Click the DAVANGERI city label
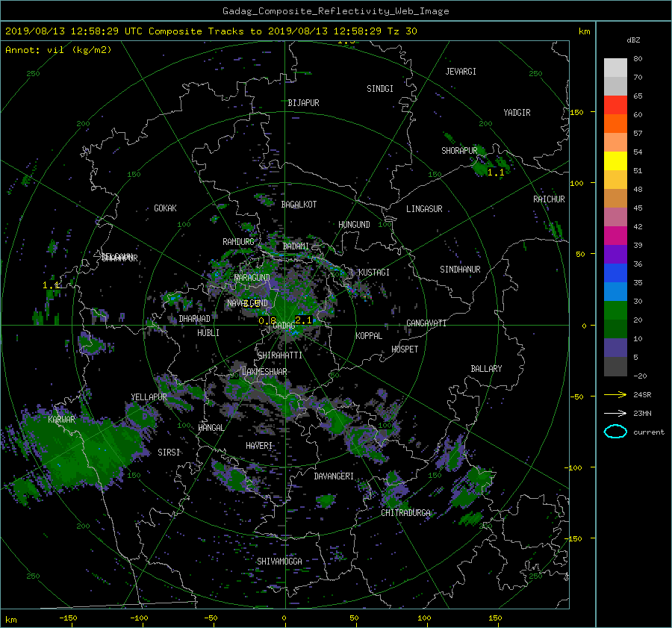This screenshot has width=672, height=628. click(x=334, y=476)
